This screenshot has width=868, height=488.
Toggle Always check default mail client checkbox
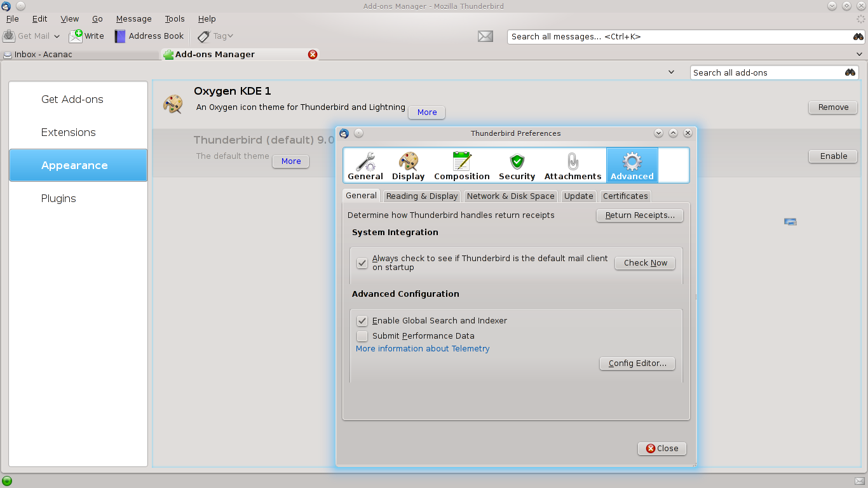(x=362, y=262)
